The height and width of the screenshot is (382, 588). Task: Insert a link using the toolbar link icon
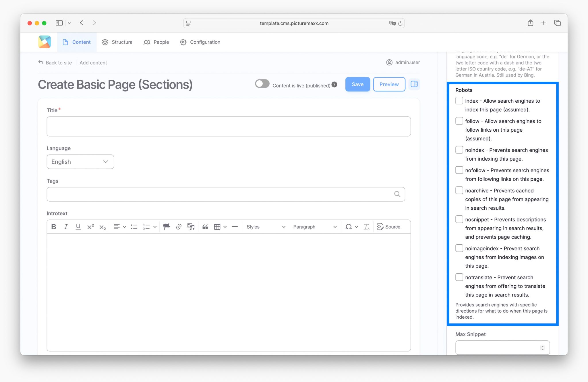point(179,227)
